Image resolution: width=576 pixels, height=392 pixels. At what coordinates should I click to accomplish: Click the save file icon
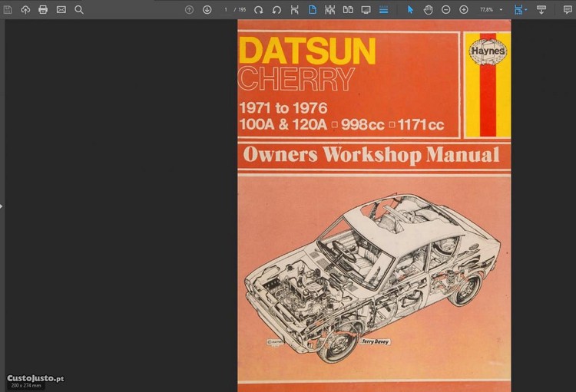click(8, 10)
